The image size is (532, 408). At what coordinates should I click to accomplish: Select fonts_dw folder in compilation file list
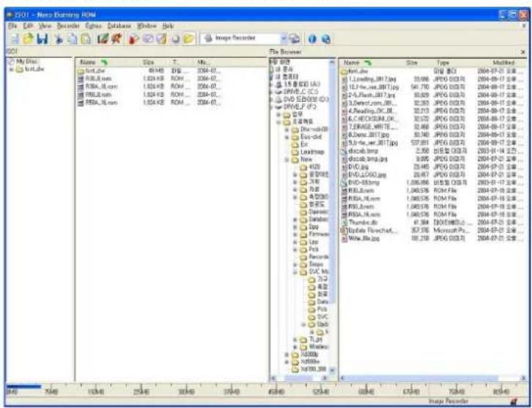tap(92, 71)
